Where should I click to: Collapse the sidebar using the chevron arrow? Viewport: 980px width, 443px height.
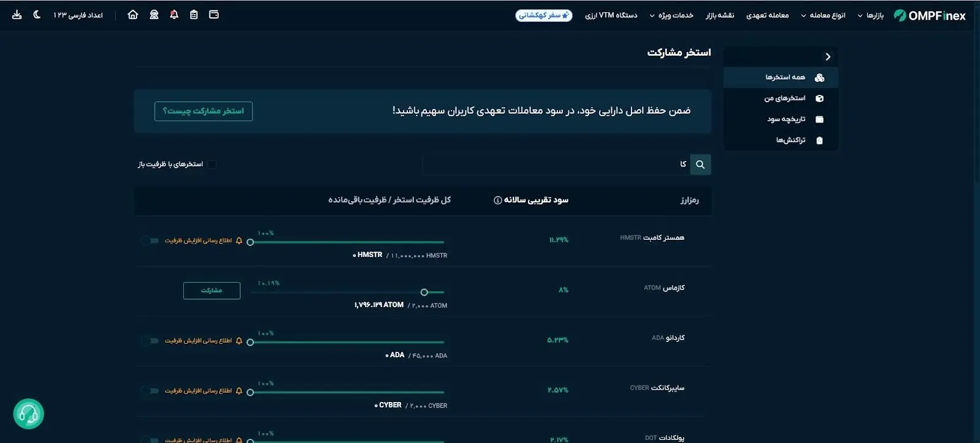point(827,57)
